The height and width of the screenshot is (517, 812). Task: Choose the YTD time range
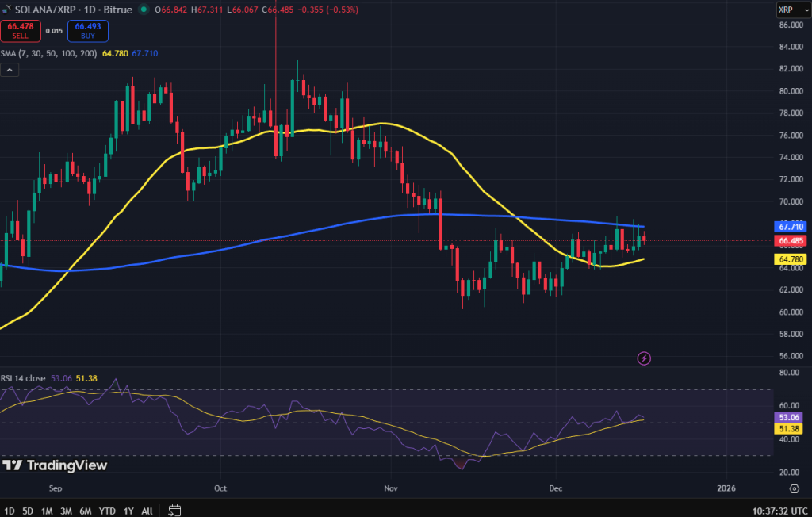click(107, 510)
